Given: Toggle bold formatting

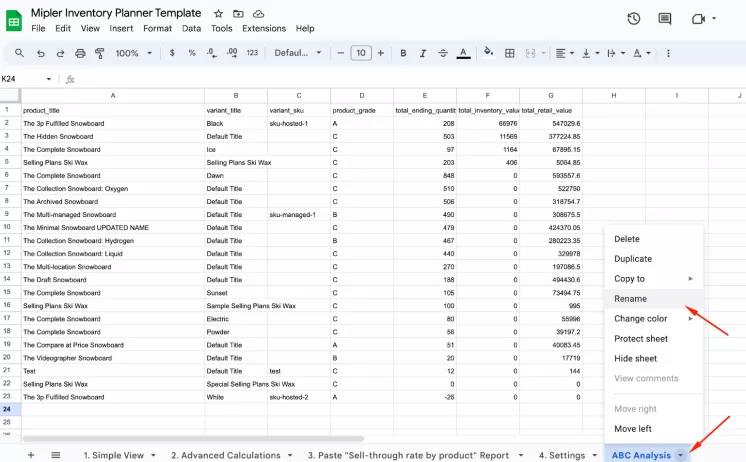Looking at the screenshot, I should (402, 53).
